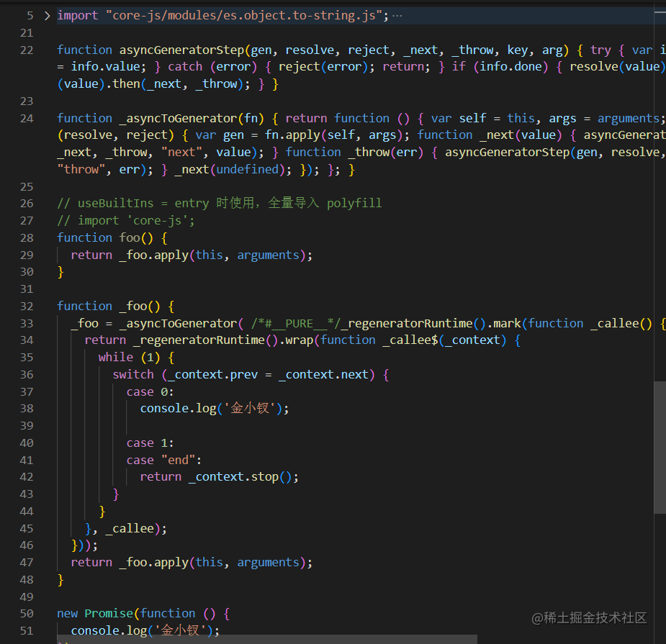
Task: Click _callee argument on line 45
Action: pyautogui.click(x=130, y=529)
